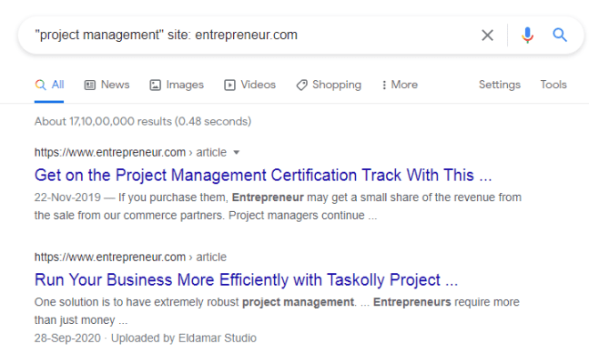
Task: Select the All results tab
Action: click(49, 85)
